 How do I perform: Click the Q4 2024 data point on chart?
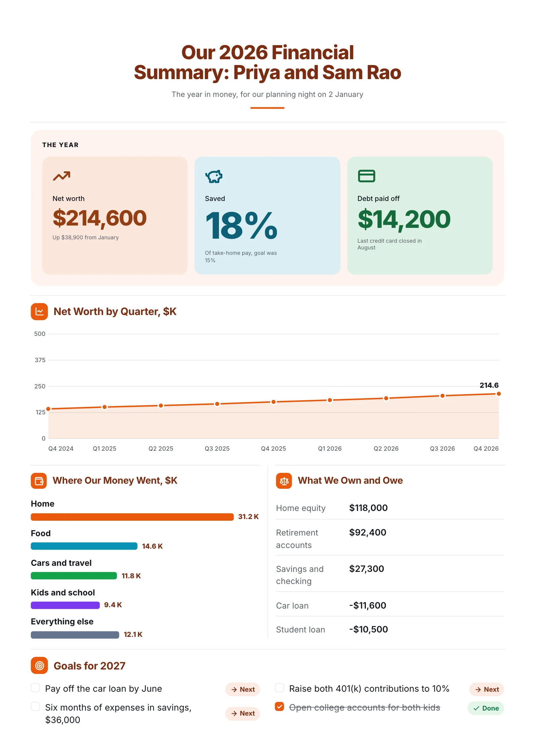pos(49,409)
